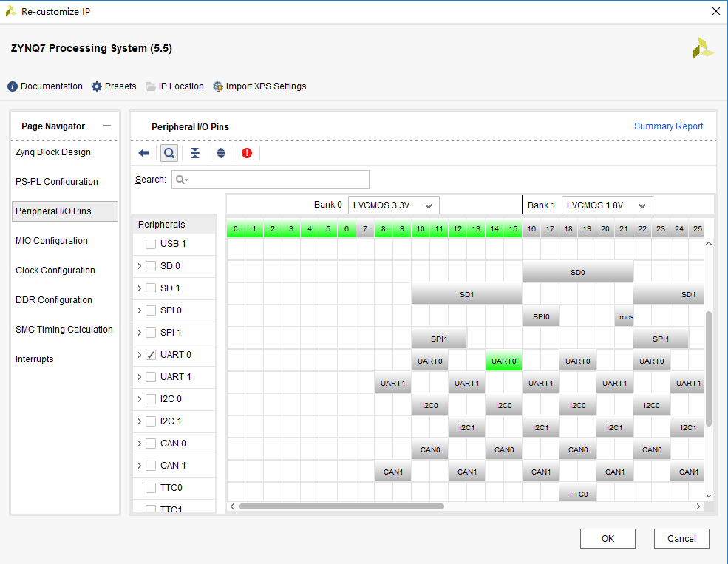This screenshot has width=728, height=564.
Task: Enable the TTC0 checkbox
Action: coord(151,487)
